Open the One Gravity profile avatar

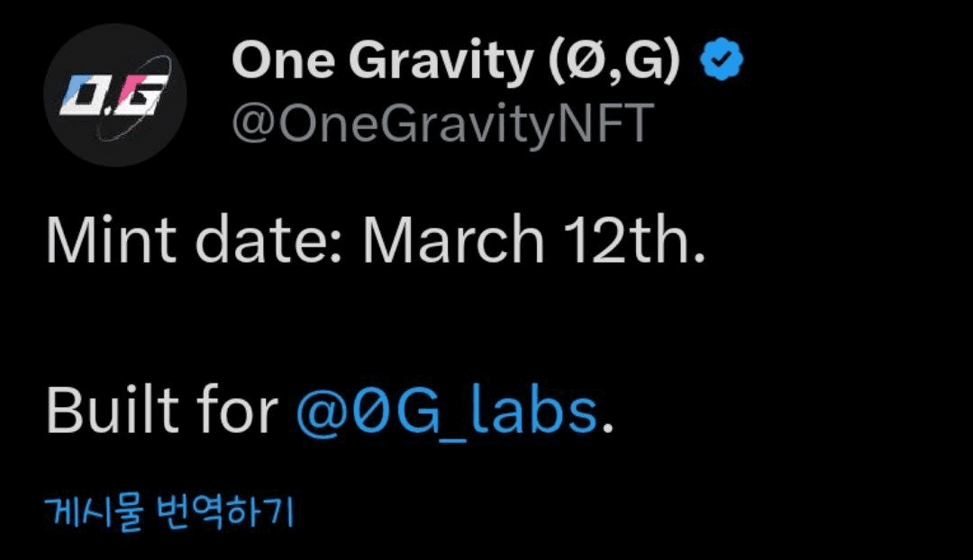[115, 95]
